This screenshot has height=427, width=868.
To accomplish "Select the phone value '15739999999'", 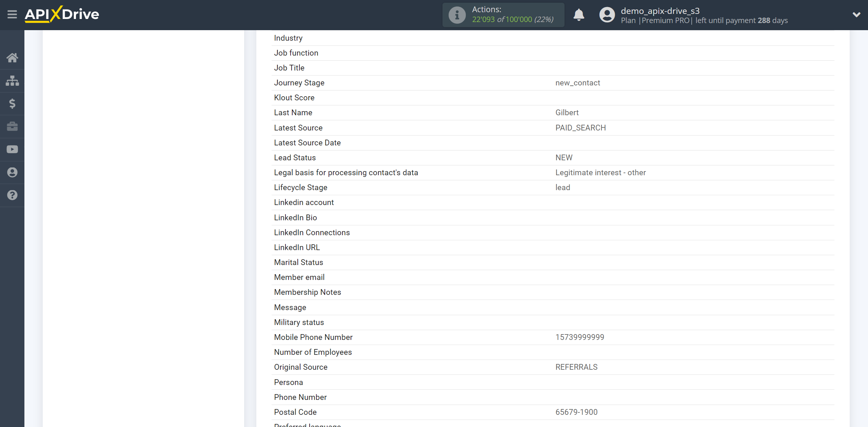I will click(x=580, y=337).
